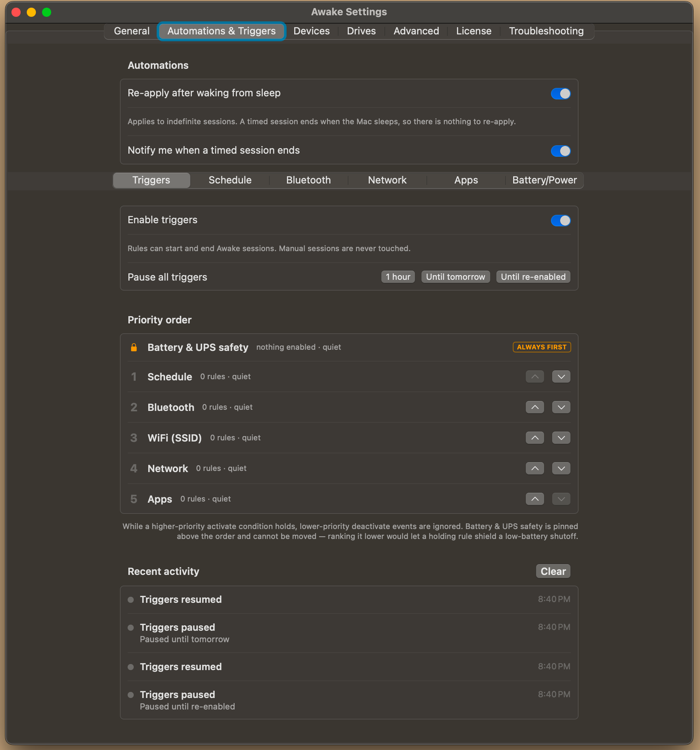Go to the Advanced tab
Screen dimensions: 700x750
point(416,31)
